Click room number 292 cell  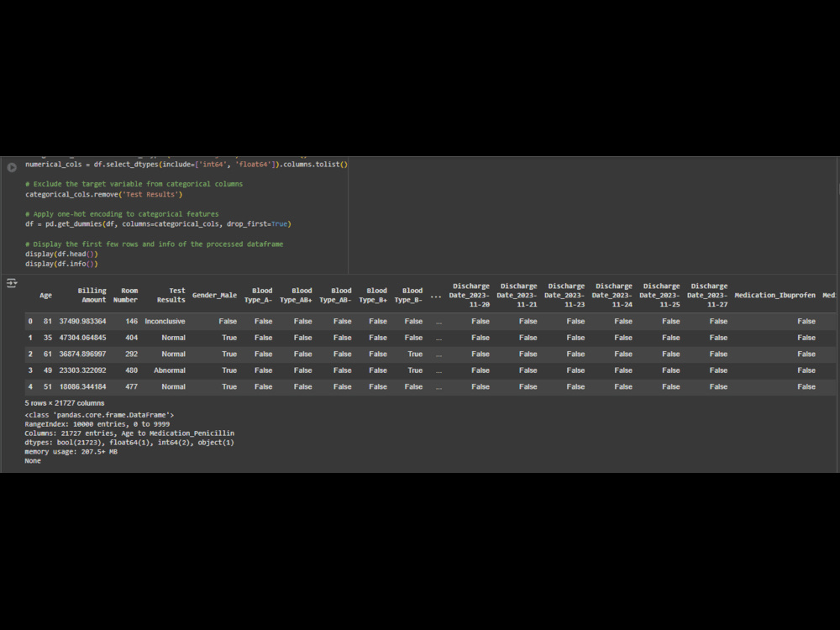[x=132, y=354]
